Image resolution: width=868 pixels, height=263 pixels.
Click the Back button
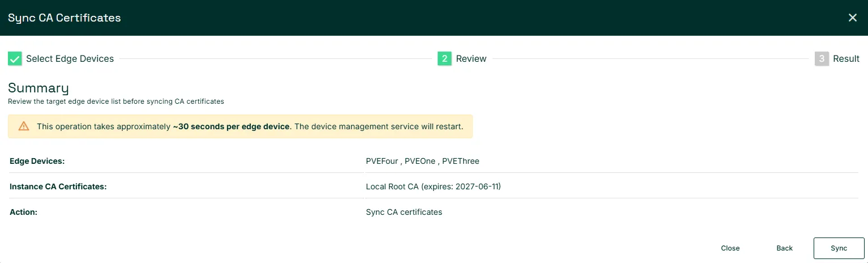[784, 248]
